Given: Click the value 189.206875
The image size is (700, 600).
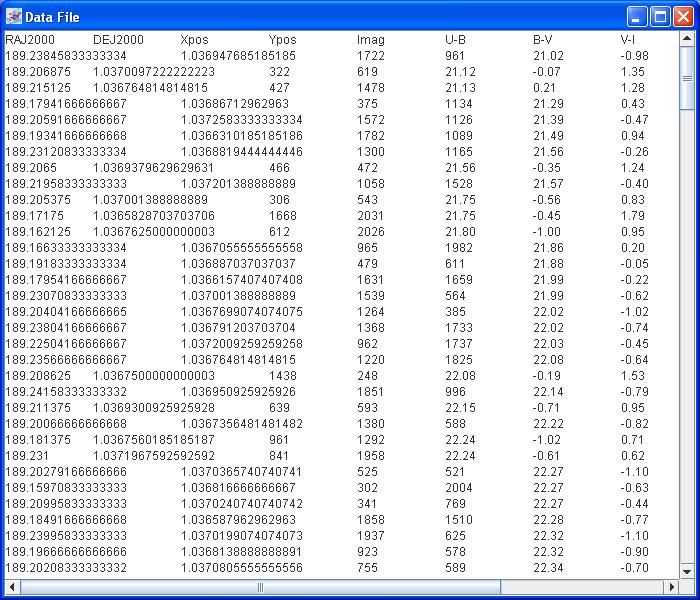Looking at the screenshot, I should point(38,72).
